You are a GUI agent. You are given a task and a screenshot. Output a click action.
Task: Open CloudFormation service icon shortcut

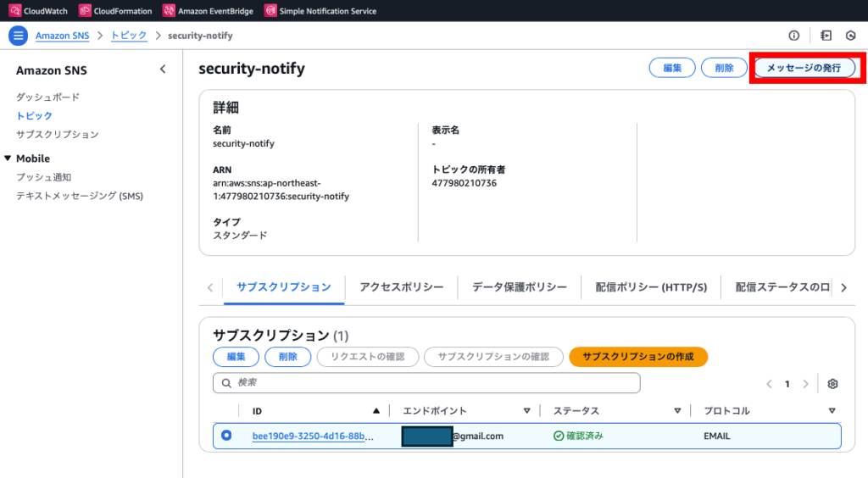pos(85,10)
